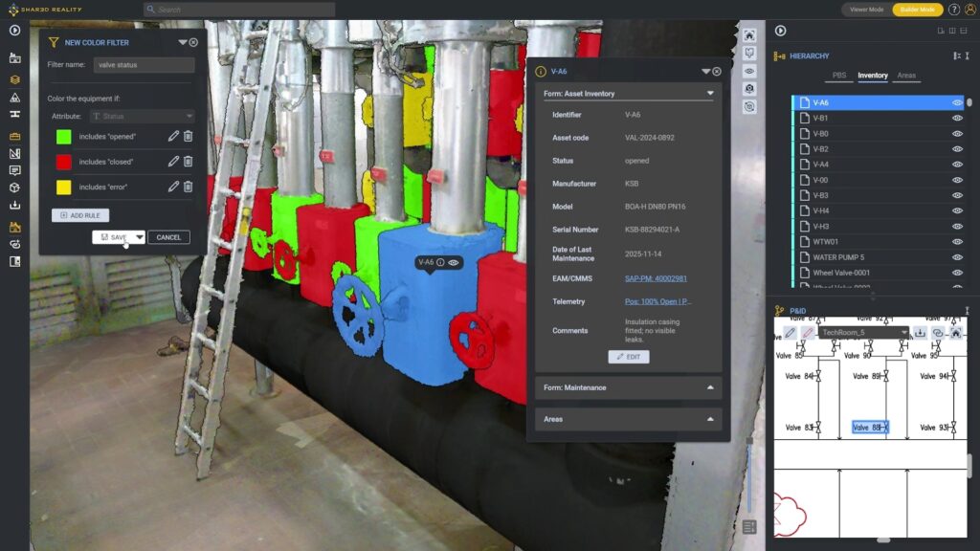The width and height of the screenshot is (980, 551).
Task: Click the P&ID home fit view icon
Action: [956, 333]
